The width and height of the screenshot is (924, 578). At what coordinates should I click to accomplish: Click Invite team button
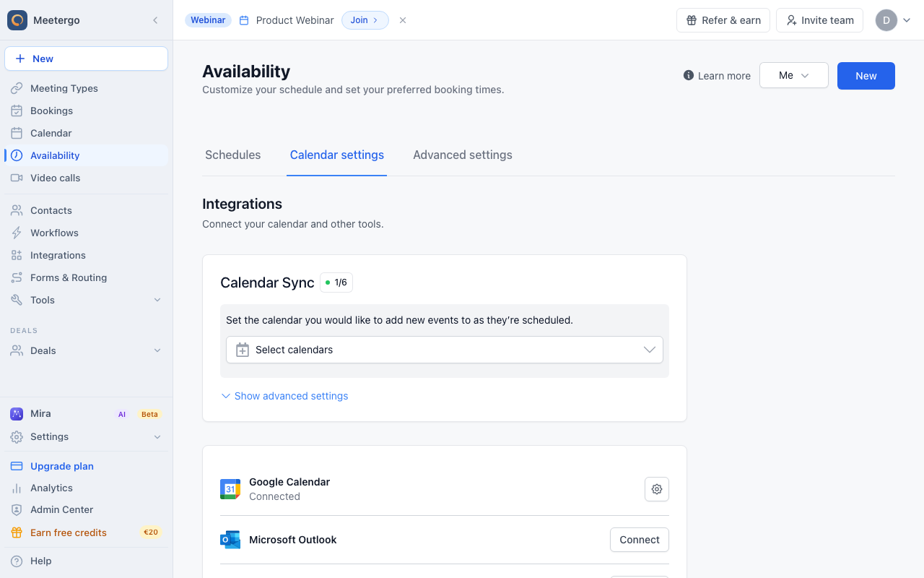tap(820, 20)
